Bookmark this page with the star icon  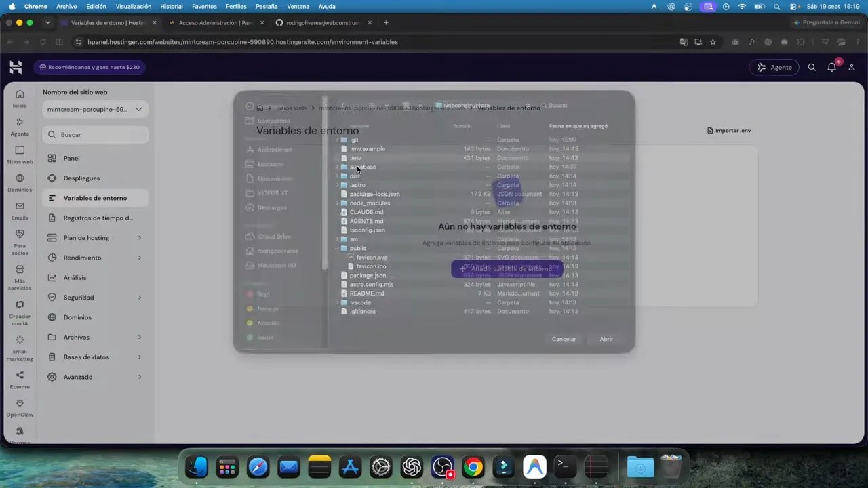click(x=713, y=42)
